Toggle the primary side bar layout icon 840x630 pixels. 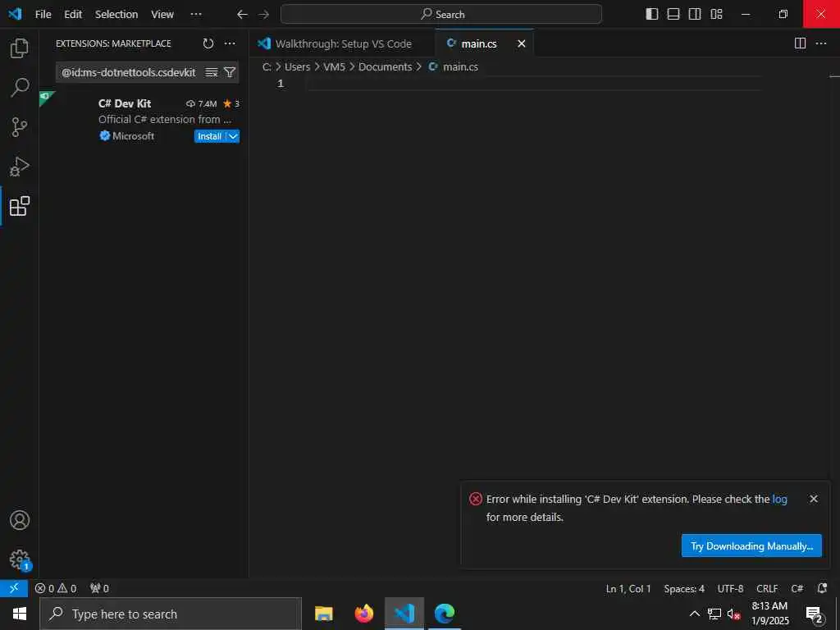652,15
